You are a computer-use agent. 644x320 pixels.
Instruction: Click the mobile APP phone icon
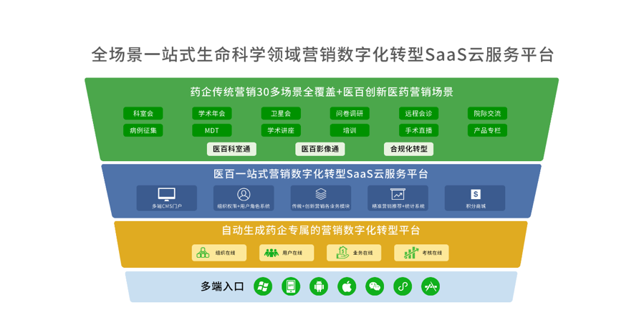click(x=291, y=286)
